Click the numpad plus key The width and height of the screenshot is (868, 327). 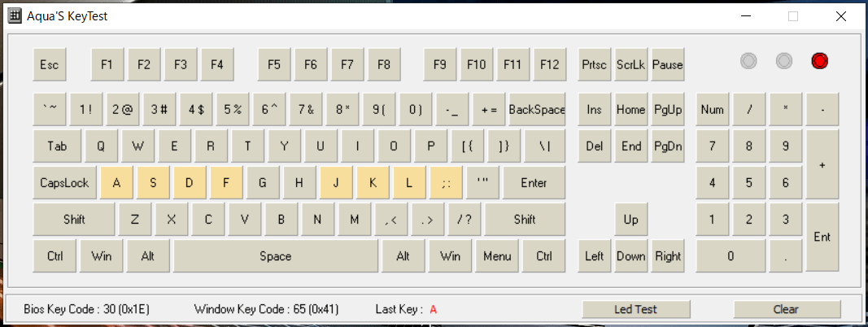[x=822, y=164]
